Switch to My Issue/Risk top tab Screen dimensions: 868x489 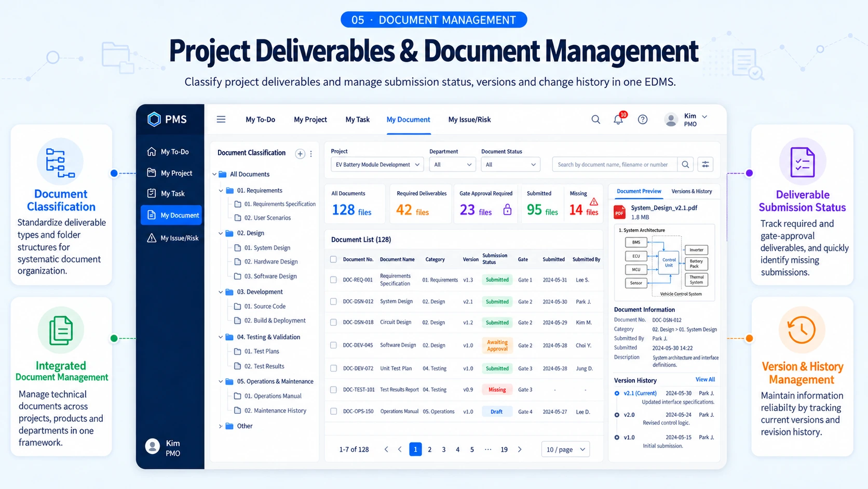click(470, 120)
